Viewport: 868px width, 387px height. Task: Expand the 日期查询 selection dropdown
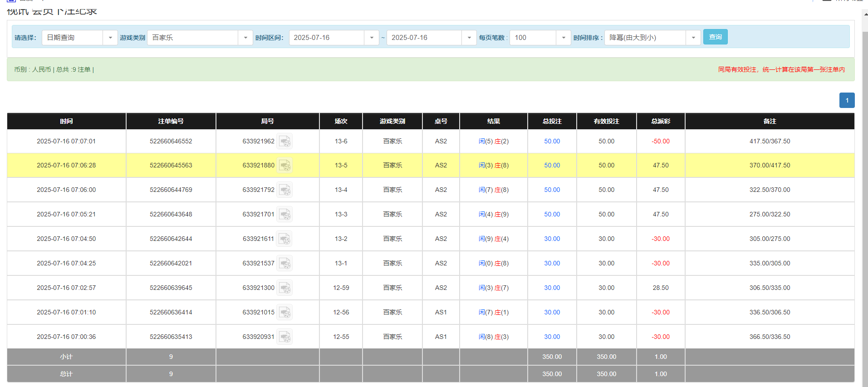pos(110,38)
